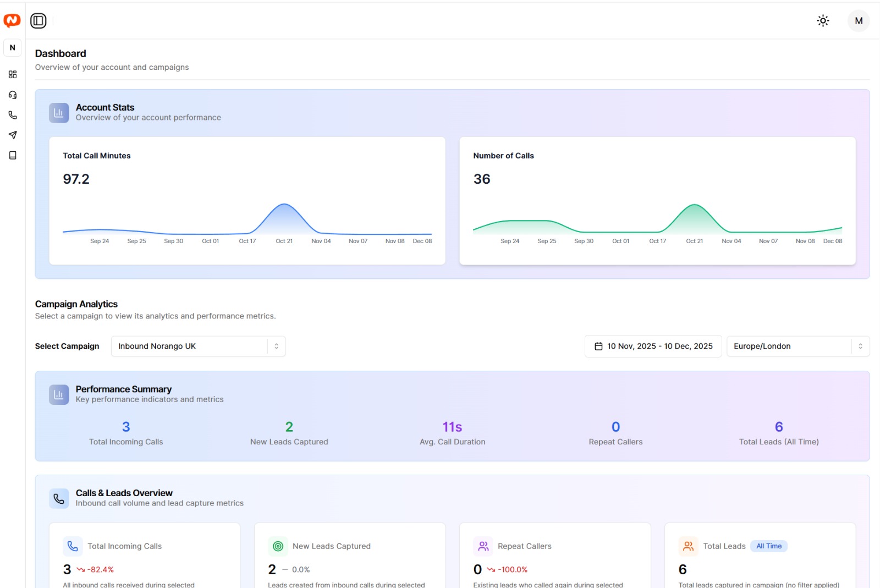Open the paper plane icon in sidebar
The height and width of the screenshot is (588, 880).
[x=13, y=135]
